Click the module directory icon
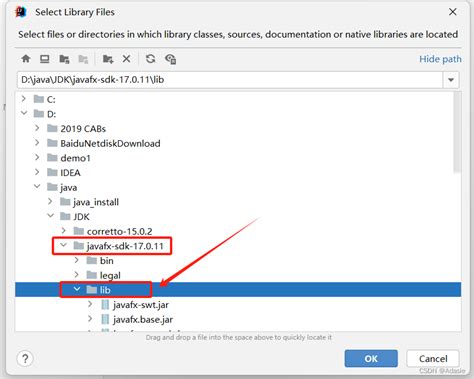The height and width of the screenshot is (379, 474). tap(83, 59)
